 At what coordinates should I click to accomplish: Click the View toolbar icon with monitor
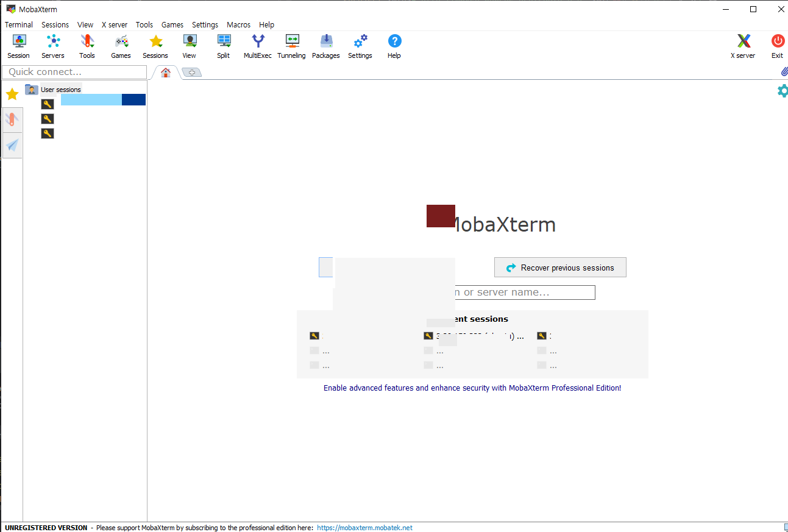tap(190, 46)
